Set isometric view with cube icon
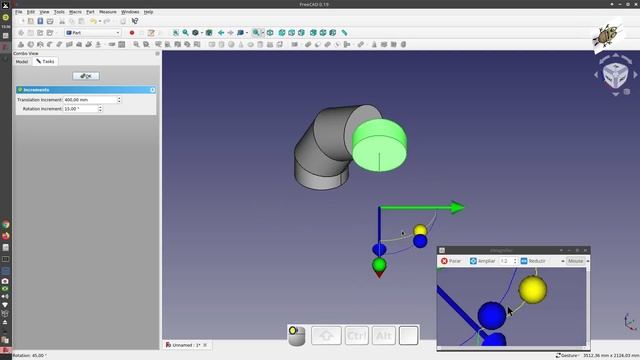 click(270, 33)
